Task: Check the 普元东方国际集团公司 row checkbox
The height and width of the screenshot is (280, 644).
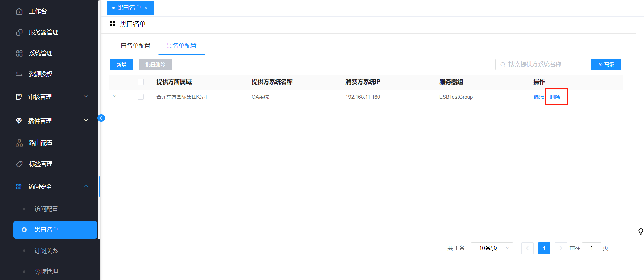Action: pyautogui.click(x=141, y=97)
